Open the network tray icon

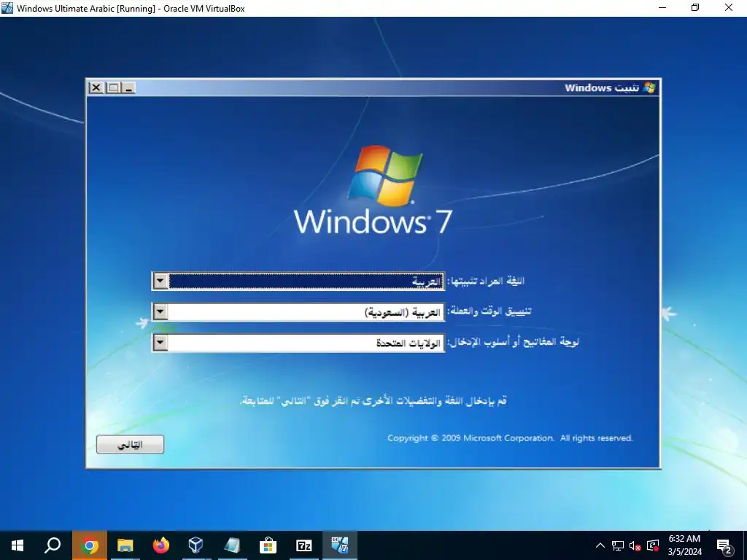click(x=618, y=545)
